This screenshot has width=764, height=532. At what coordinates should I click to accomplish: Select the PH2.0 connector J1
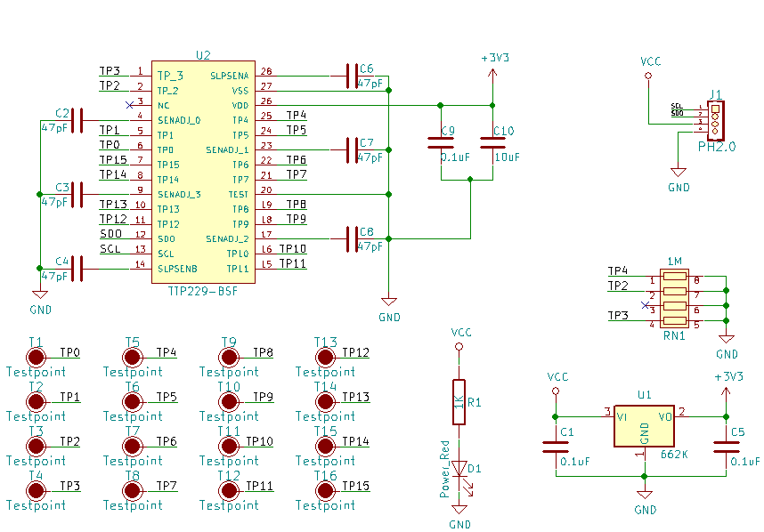click(x=715, y=120)
